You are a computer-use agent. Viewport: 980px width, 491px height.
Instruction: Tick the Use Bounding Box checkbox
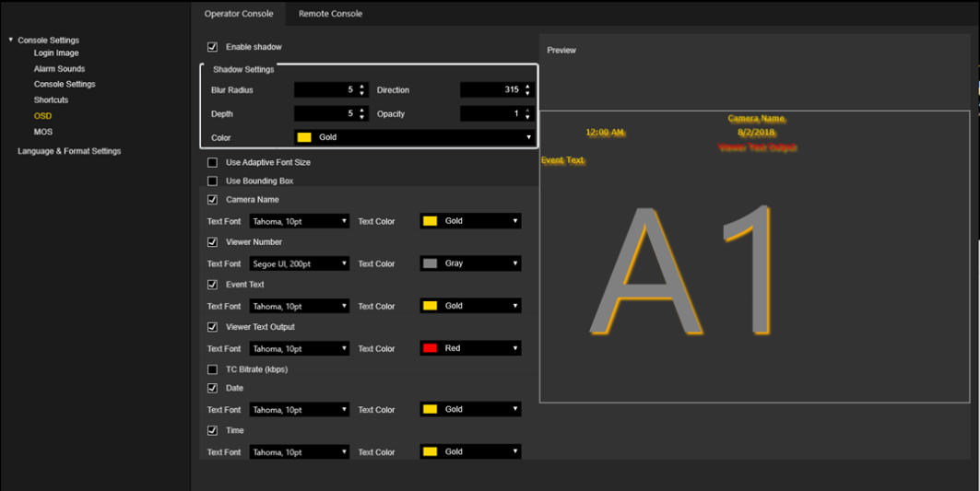coord(213,181)
